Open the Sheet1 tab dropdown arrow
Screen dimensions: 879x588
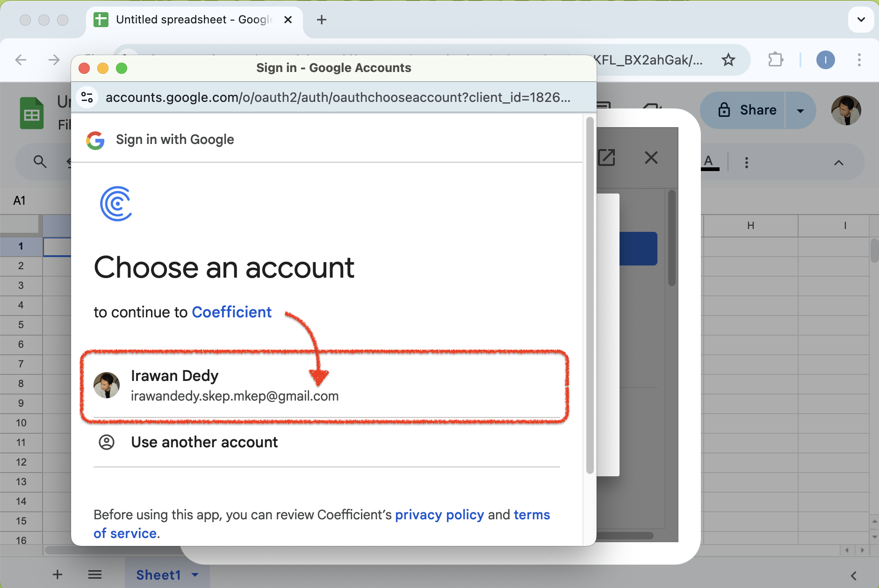pos(195,575)
